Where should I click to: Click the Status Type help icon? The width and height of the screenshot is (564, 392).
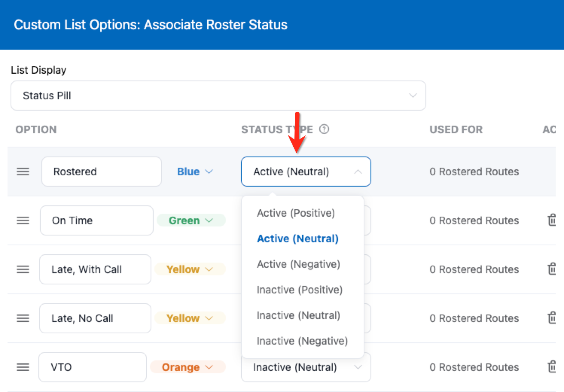tap(324, 129)
